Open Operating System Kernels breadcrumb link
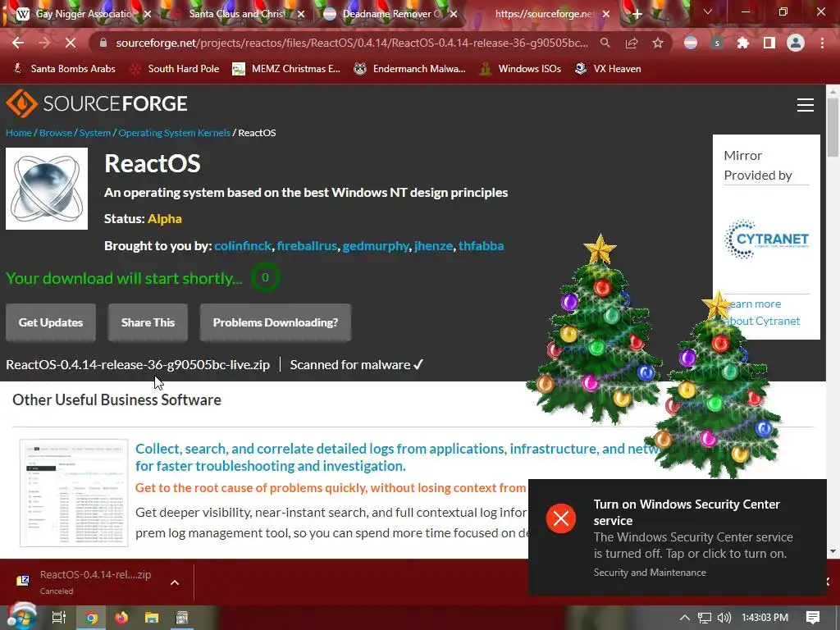The height and width of the screenshot is (630, 840). pyautogui.click(x=174, y=133)
